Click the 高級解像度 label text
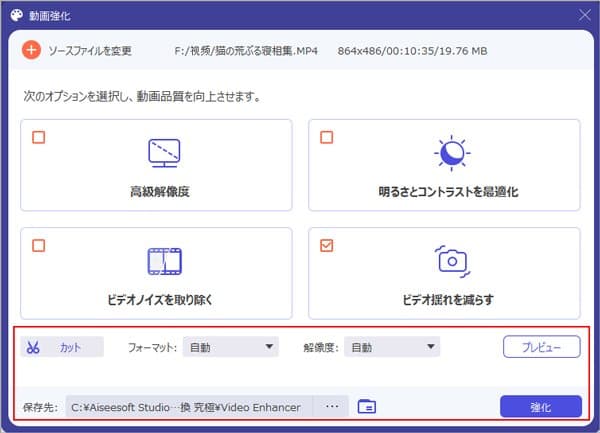 (160, 191)
